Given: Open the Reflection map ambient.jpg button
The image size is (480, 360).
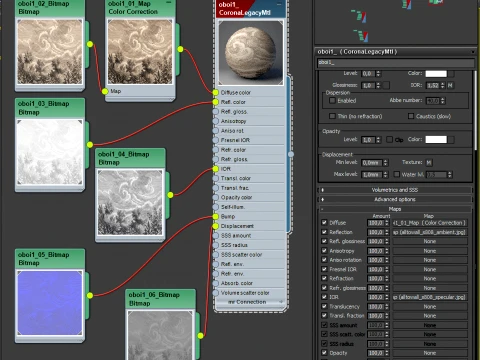Looking at the screenshot, I should coord(430,232).
